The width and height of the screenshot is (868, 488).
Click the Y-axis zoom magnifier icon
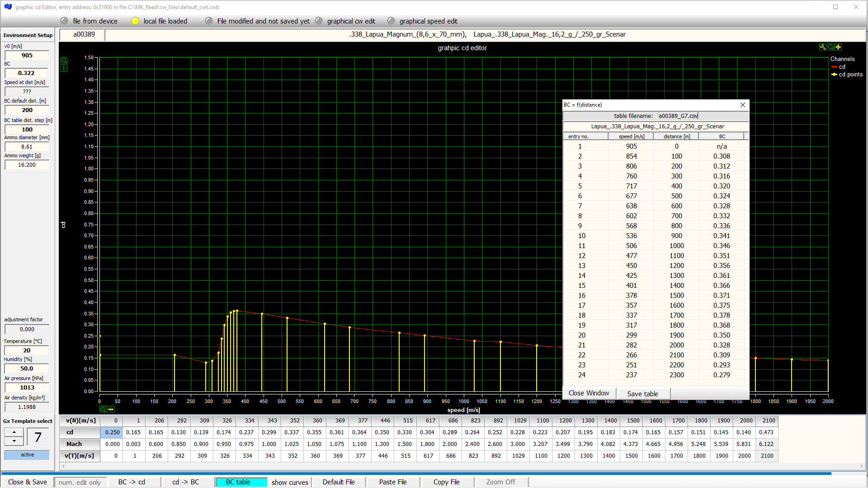(64, 61)
